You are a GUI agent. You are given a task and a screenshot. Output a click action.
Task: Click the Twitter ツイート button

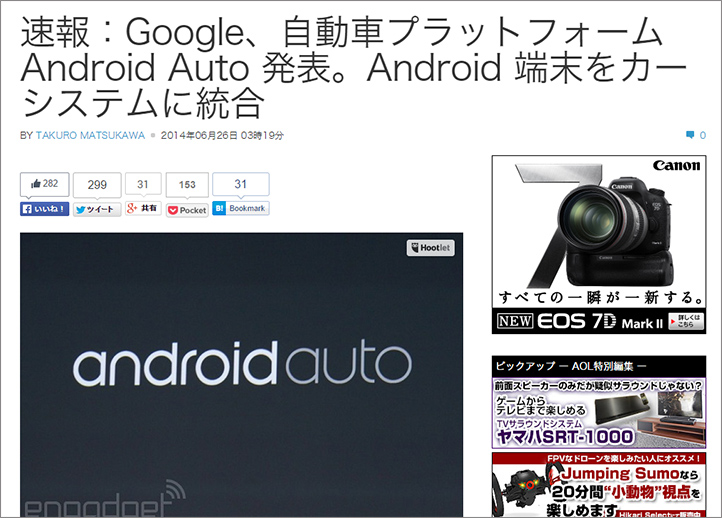[x=97, y=210]
